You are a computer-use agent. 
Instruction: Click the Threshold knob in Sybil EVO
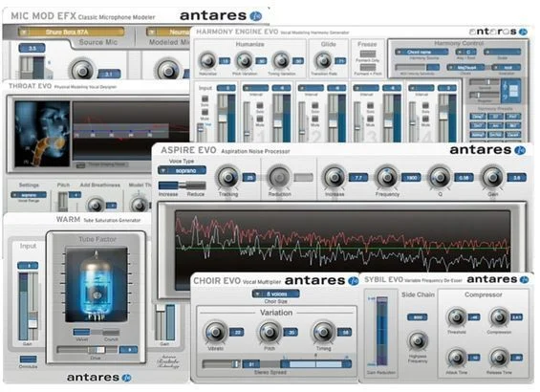coord(456,317)
